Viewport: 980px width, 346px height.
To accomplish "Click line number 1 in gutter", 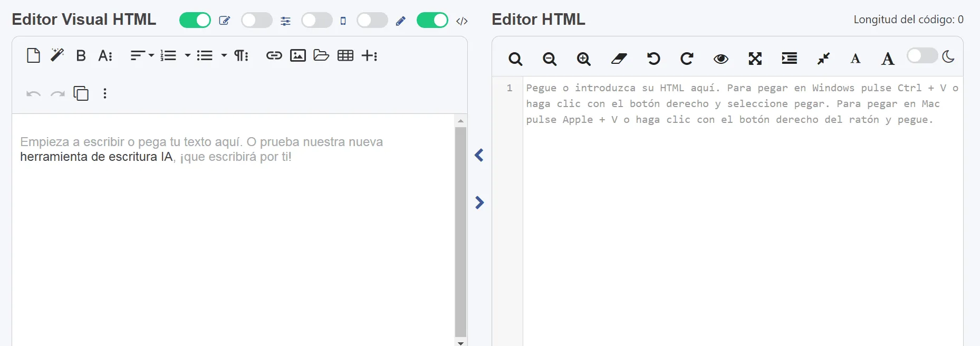I will 510,88.
